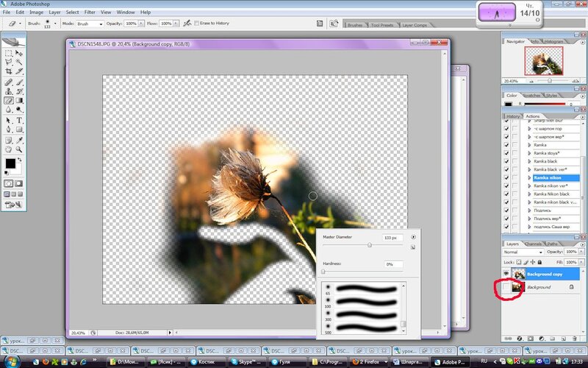Viewport: 588px width, 368px height.
Task: Open layer Opacity arrow in Layers panel
Action: 581,252
